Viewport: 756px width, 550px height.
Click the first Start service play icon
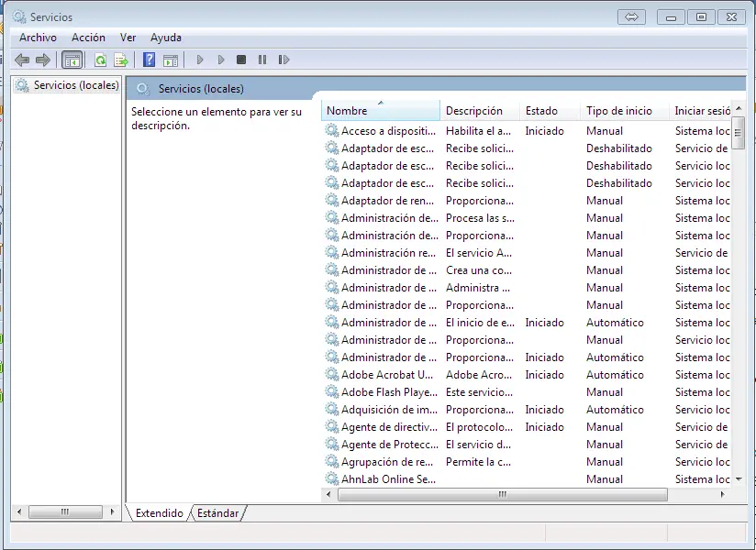tap(200, 60)
